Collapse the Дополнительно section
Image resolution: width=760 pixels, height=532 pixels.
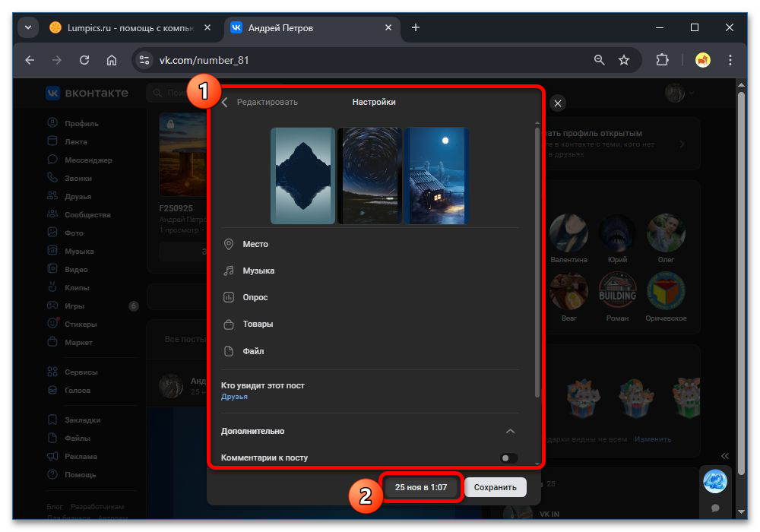511,431
